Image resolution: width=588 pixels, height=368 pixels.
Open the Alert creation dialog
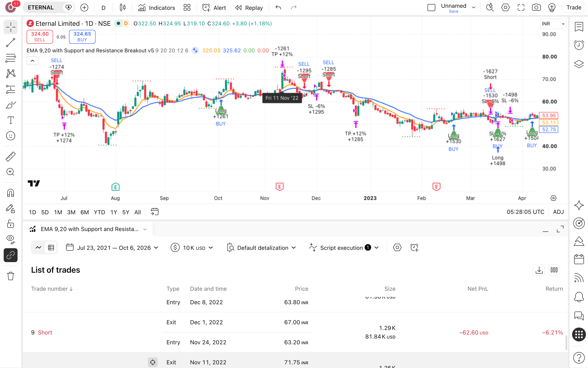point(214,8)
